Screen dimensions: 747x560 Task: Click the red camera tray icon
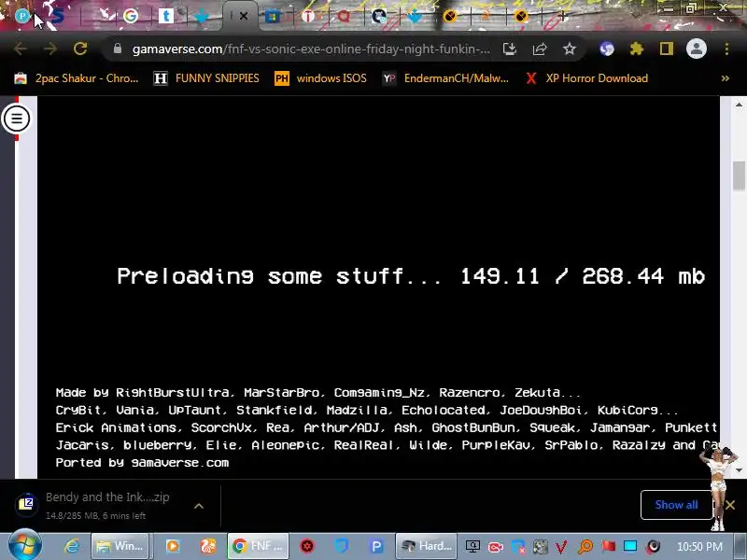[x=496, y=547]
